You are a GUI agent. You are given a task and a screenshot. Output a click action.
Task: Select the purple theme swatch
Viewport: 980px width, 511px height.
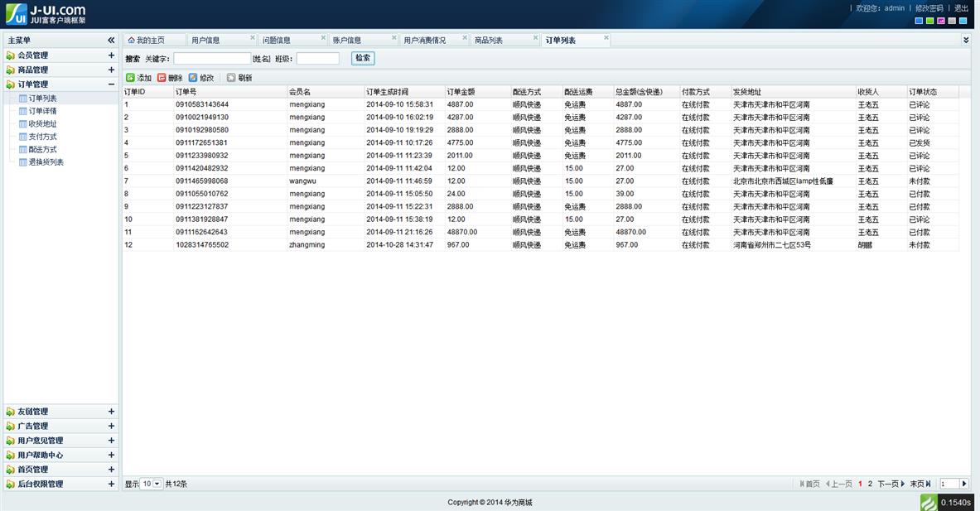(940, 21)
